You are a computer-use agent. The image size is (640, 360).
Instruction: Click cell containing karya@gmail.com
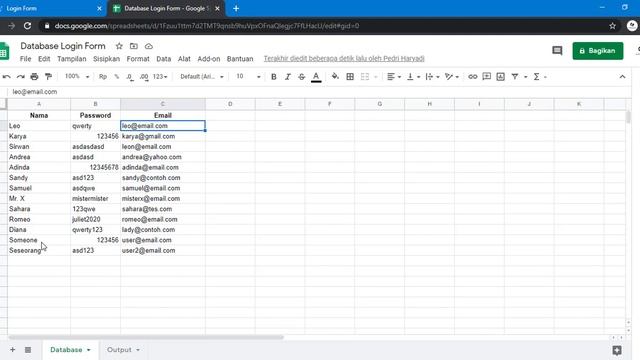(162, 136)
